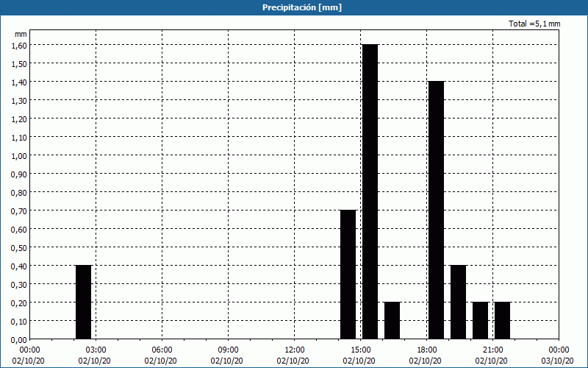Click the 21:00 time axis label
Image resolution: width=588 pixels, height=368 pixels.
[x=492, y=350]
